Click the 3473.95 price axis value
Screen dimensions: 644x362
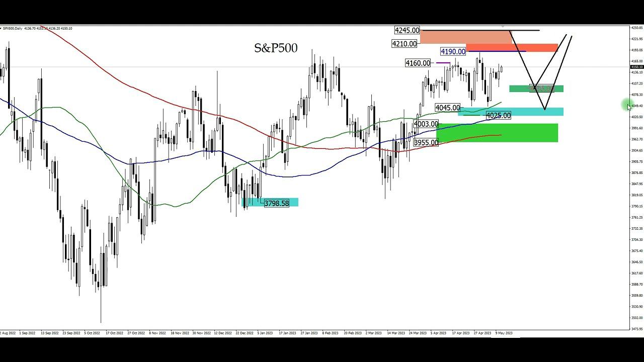pyautogui.click(x=637, y=328)
